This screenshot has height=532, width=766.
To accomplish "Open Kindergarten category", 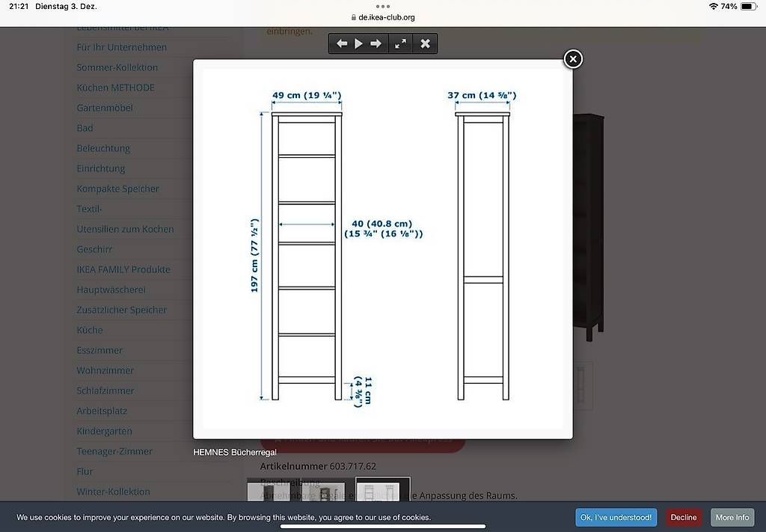I will [104, 431].
